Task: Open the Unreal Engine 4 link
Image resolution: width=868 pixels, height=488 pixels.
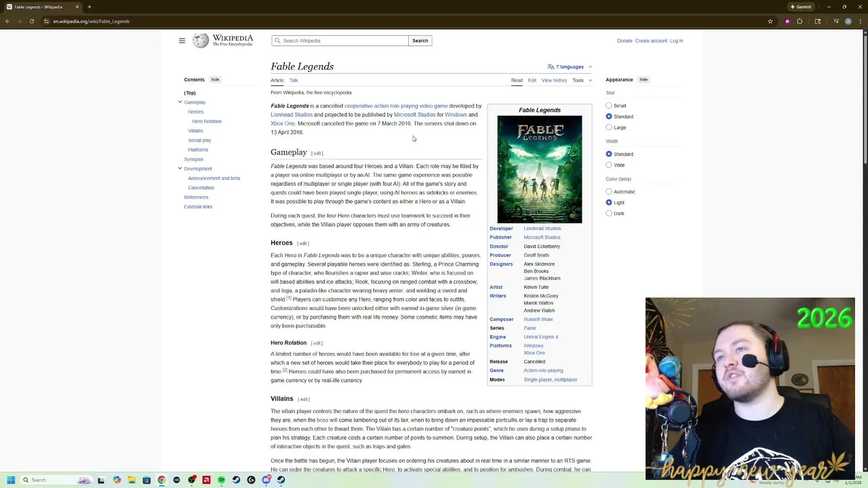Action: click(x=540, y=337)
